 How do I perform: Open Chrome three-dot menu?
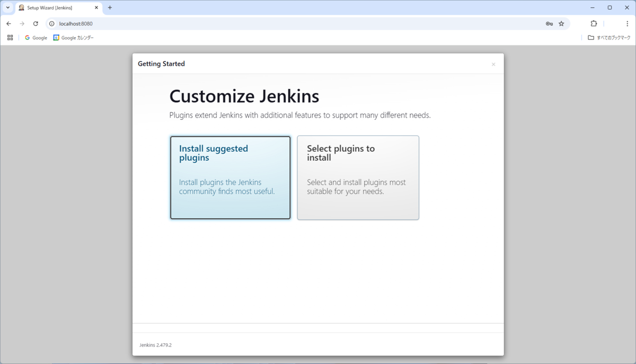(x=627, y=24)
